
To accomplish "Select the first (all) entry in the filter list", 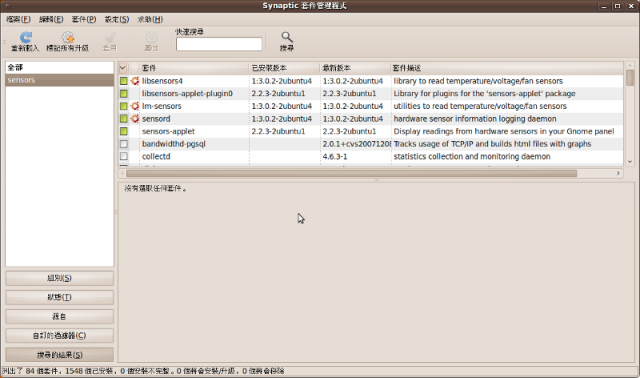I will pos(60,67).
